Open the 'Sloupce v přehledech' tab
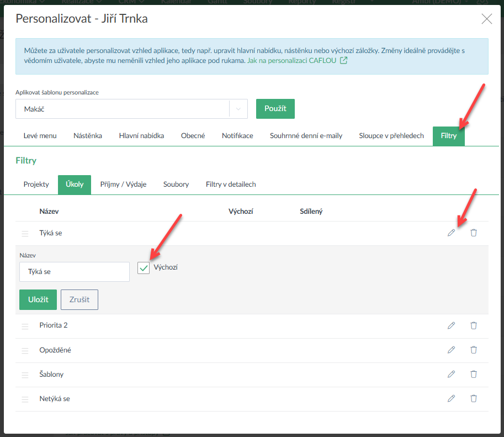 tap(391, 136)
